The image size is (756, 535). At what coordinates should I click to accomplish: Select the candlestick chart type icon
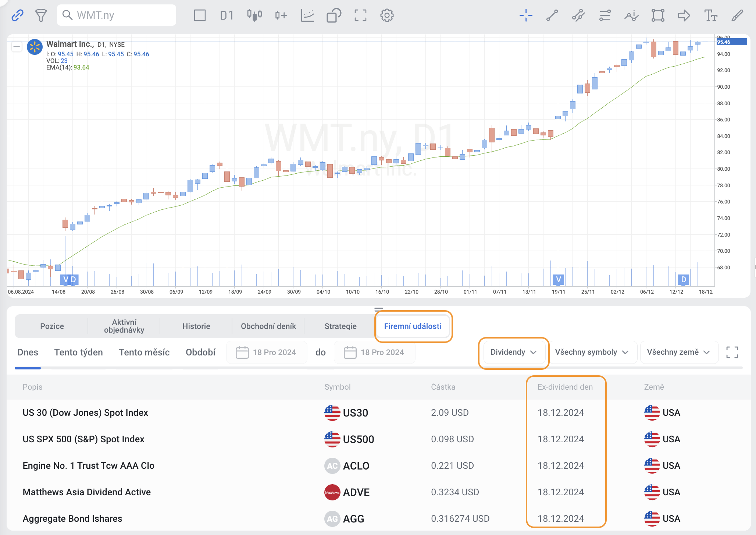click(254, 15)
